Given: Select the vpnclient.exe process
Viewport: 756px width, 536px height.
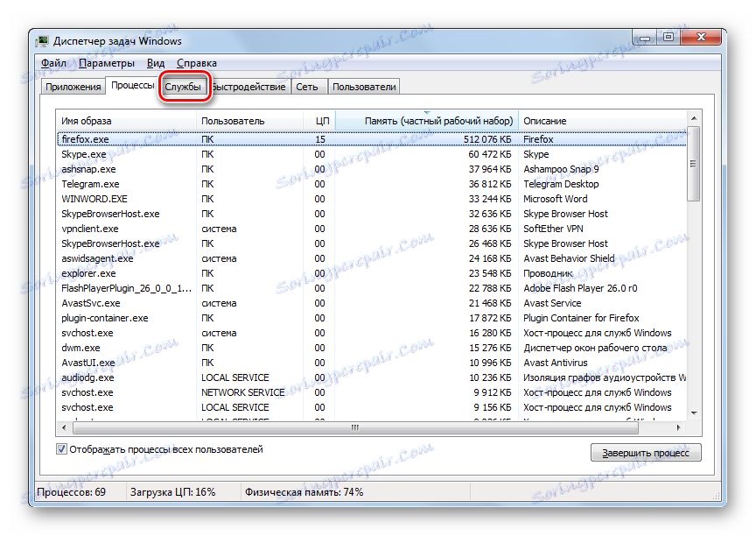Looking at the screenshot, I should (x=371, y=229).
